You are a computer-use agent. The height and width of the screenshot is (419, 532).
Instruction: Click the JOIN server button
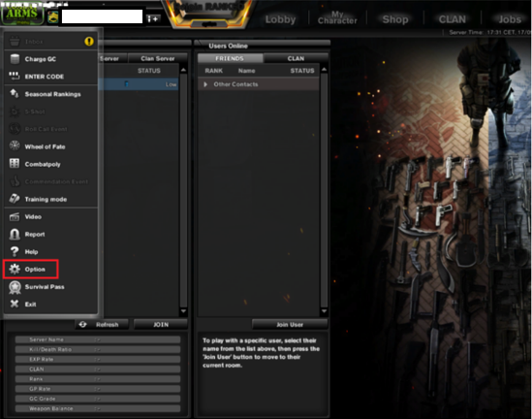pos(161,325)
